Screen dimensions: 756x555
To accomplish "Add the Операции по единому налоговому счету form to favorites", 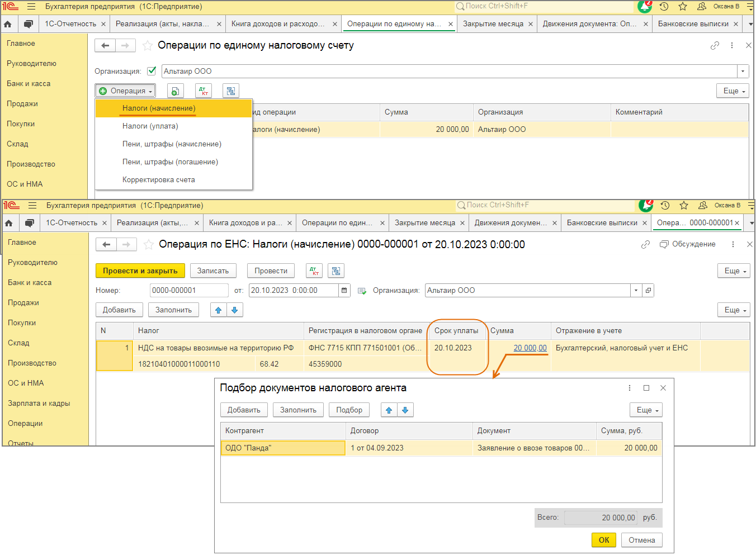I will click(148, 45).
